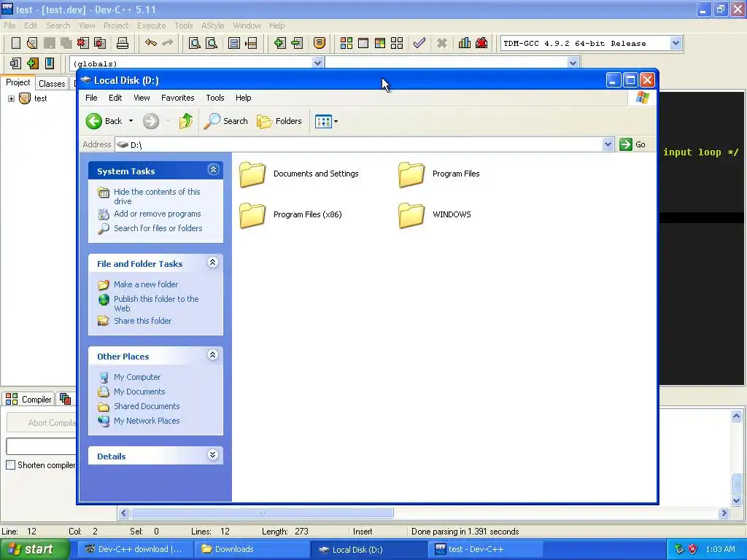This screenshot has width=747, height=560.
Task: Open My Documents from Other Places
Action: [x=139, y=392]
